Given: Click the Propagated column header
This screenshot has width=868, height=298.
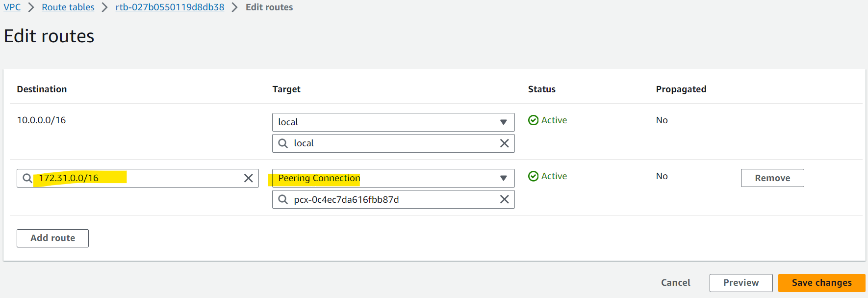Looking at the screenshot, I should coord(681,89).
